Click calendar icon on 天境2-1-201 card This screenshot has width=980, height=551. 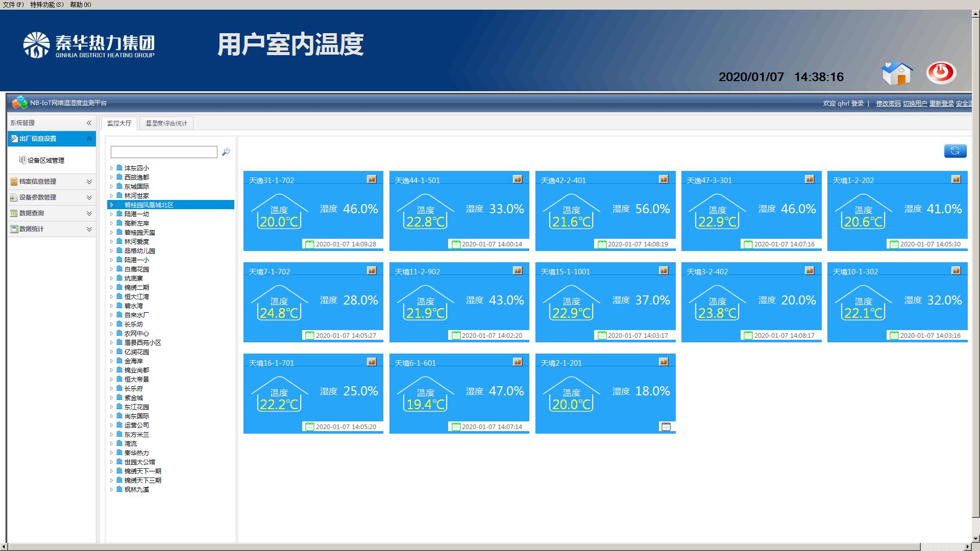click(x=666, y=427)
